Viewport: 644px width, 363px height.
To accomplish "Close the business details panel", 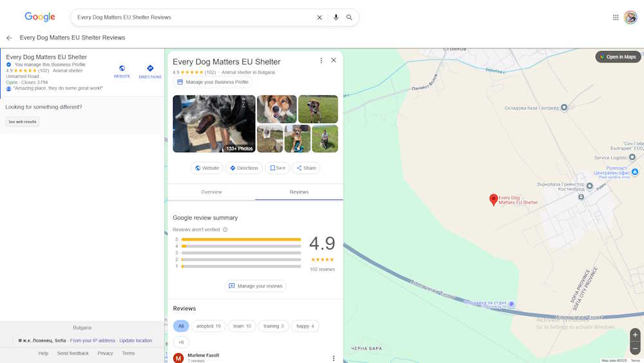I will (x=334, y=60).
